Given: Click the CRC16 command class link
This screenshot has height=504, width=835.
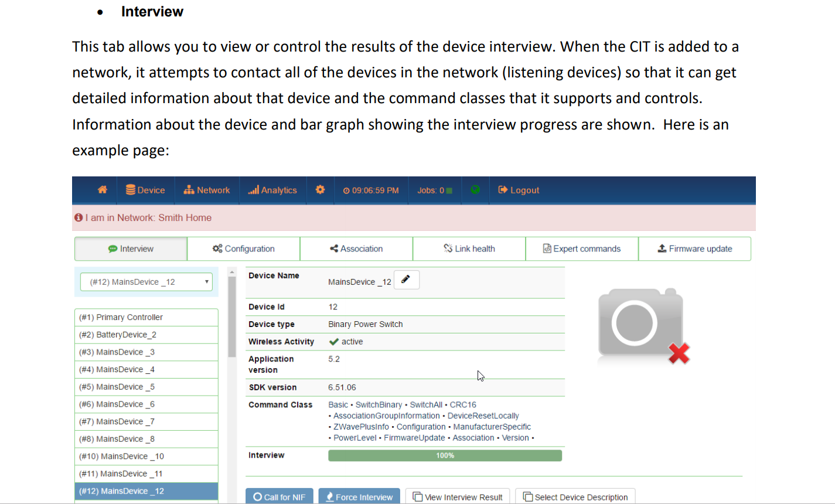Looking at the screenshot, I should click(x=463, y=405).
